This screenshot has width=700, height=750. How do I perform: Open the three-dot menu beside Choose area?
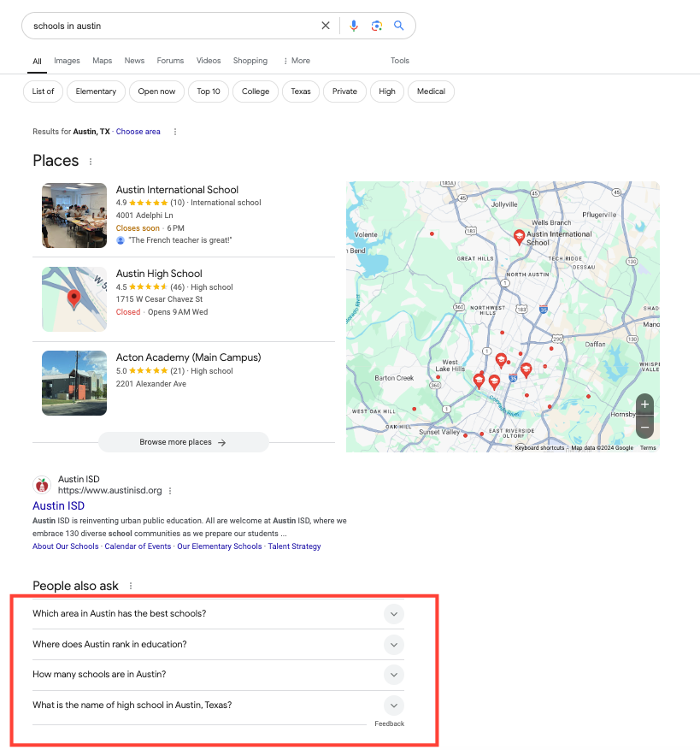pos(175,132)
